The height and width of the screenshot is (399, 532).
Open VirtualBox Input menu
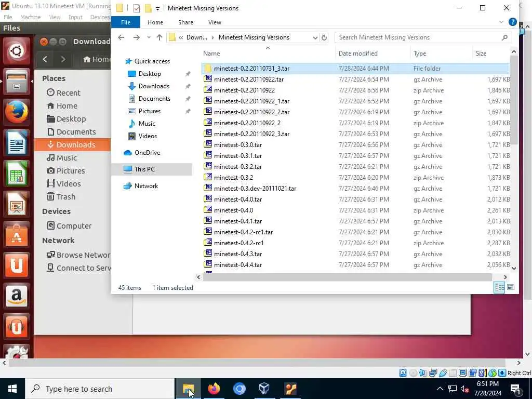coord(75,17)
